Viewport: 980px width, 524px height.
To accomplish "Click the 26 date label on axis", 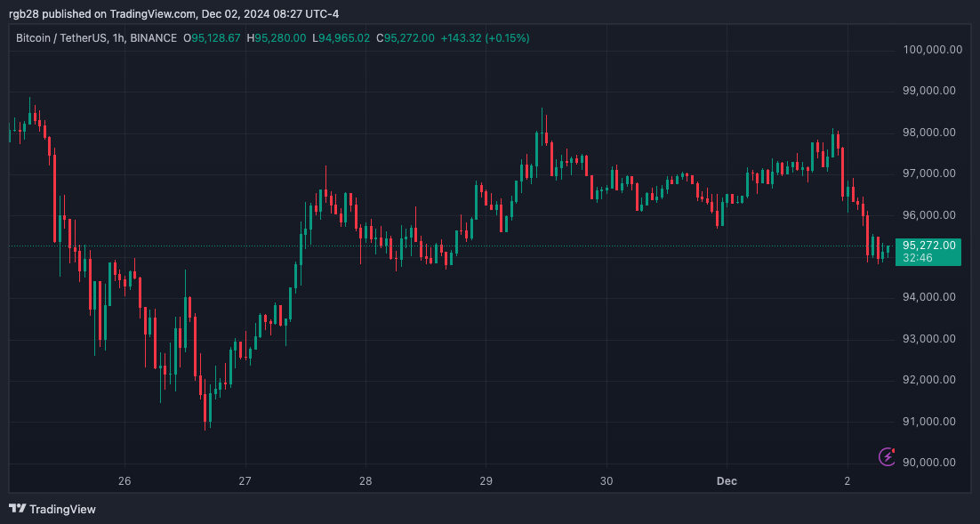I will point(125,480).
